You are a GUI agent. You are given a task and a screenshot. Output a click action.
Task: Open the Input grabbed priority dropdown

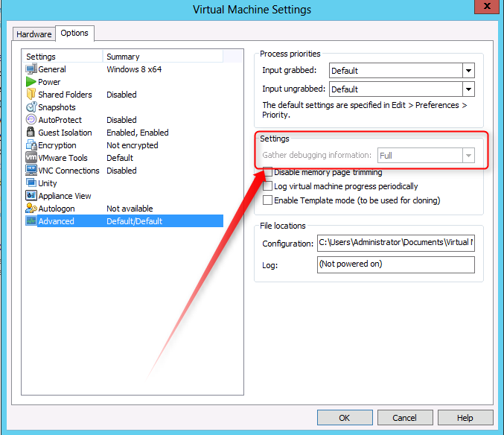(x=468, y=71)
